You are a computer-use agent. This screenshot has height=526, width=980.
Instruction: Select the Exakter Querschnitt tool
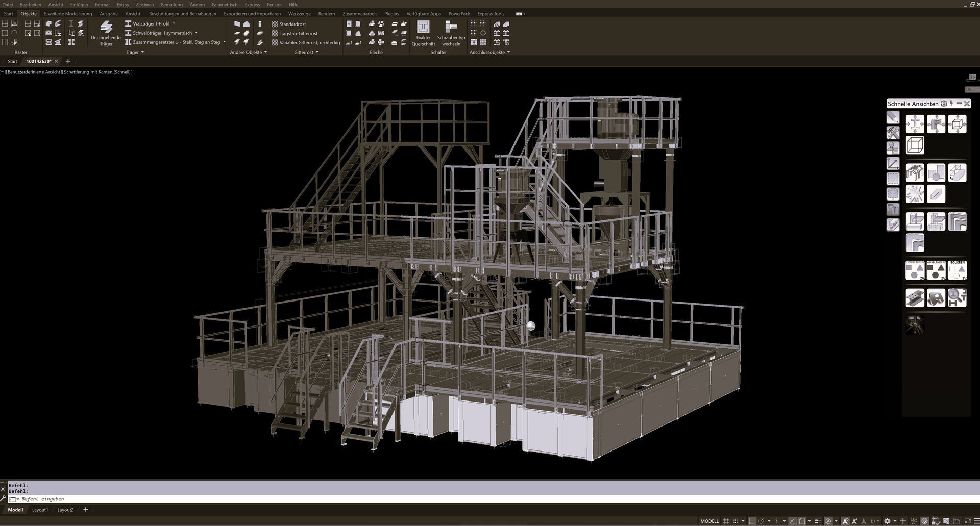click(423, 33)
